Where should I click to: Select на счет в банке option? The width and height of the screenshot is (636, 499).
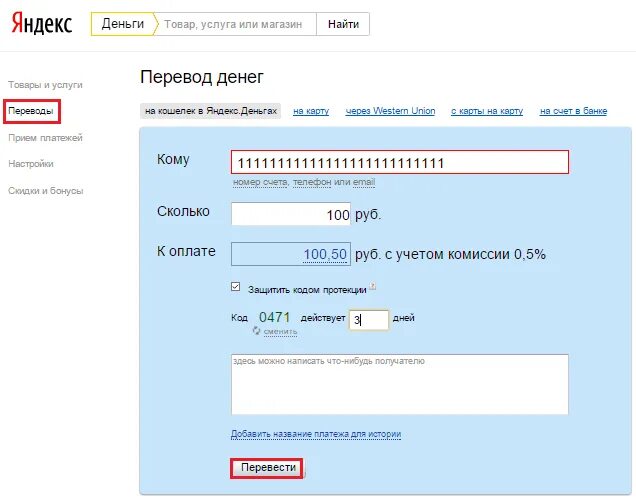click(x=573, y=111)
